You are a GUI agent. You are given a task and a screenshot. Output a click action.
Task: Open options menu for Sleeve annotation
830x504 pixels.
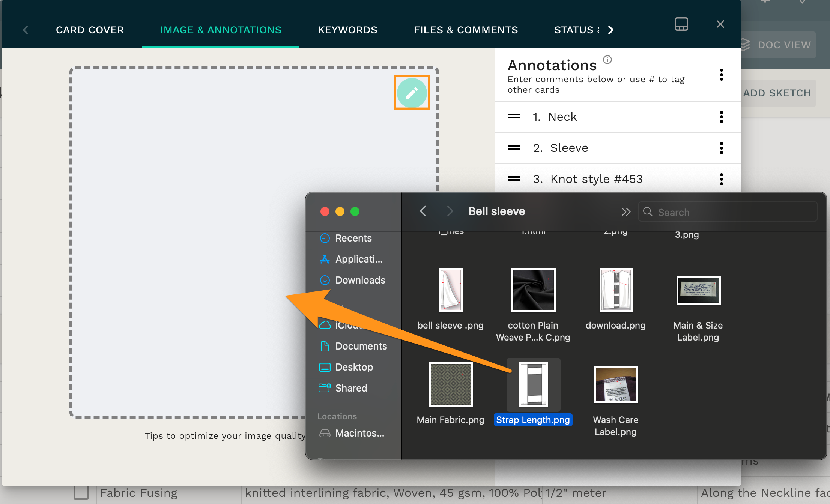[x=721, y=148]
